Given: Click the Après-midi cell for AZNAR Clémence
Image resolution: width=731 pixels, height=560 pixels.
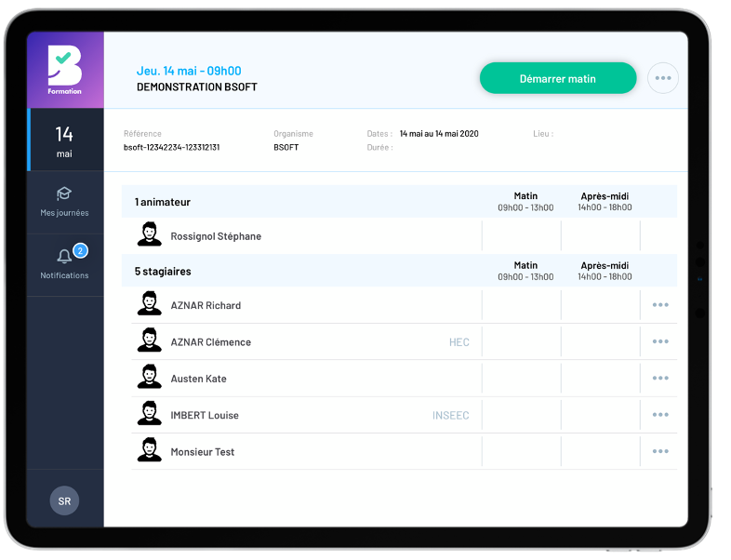Looking at the screenshot, I should 601,341.
